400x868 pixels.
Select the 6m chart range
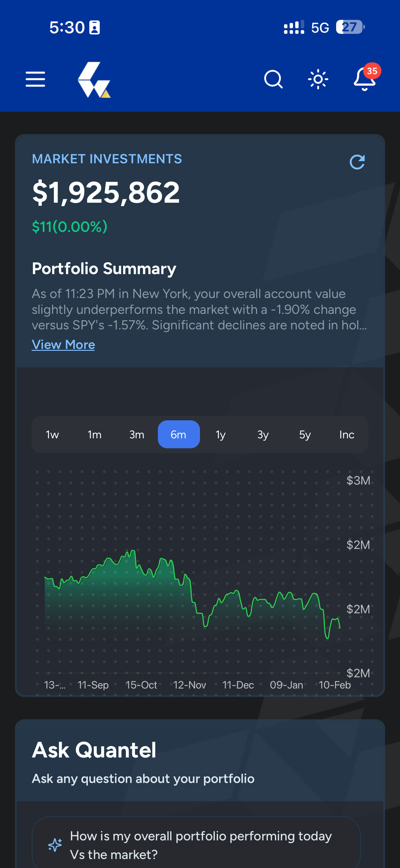(179, 434)
